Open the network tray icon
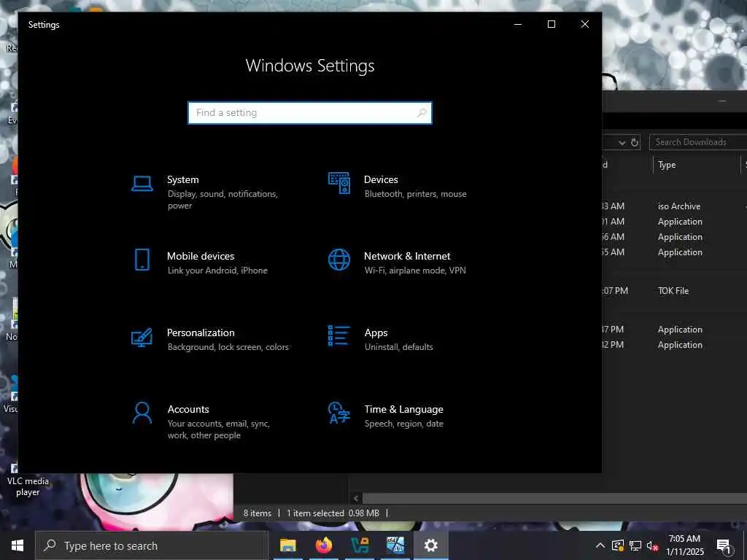The height and width of the screenshot is (560, 747). point(635,545)
